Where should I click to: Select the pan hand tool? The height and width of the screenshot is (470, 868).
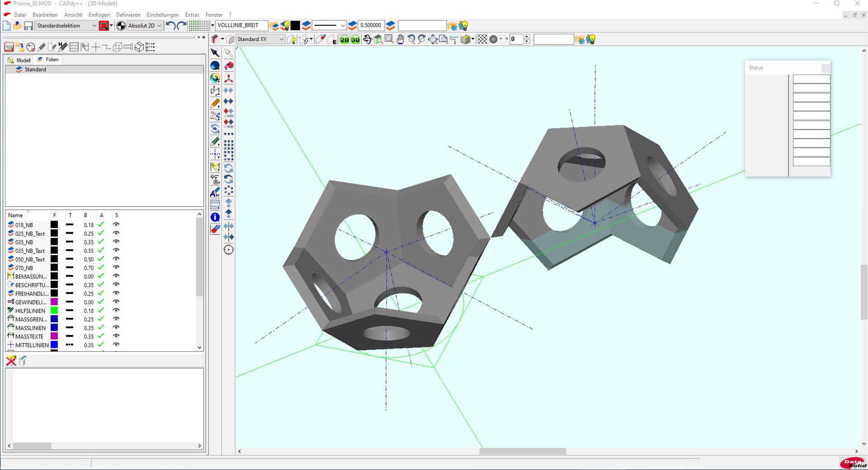click(400, 40)
